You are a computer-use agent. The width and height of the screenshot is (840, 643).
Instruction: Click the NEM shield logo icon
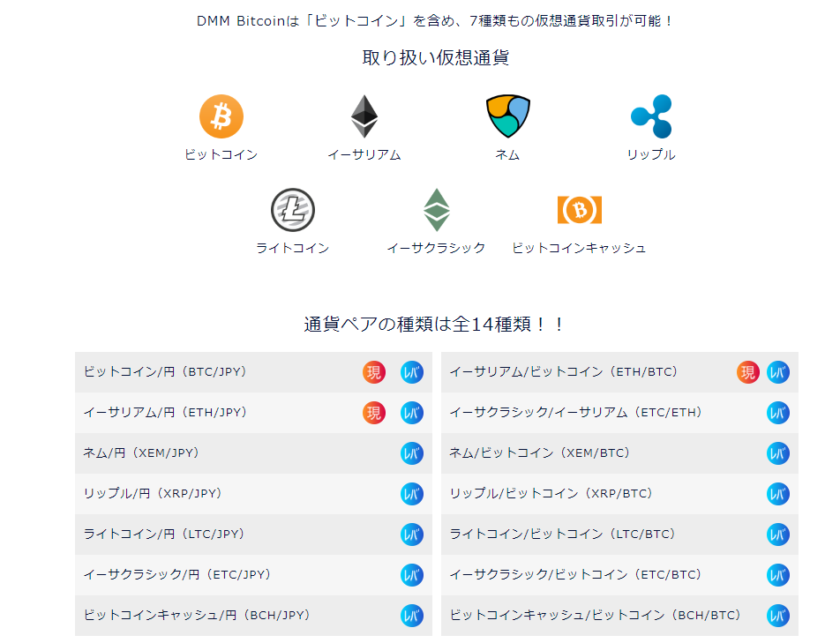click(x=507, y=116)
